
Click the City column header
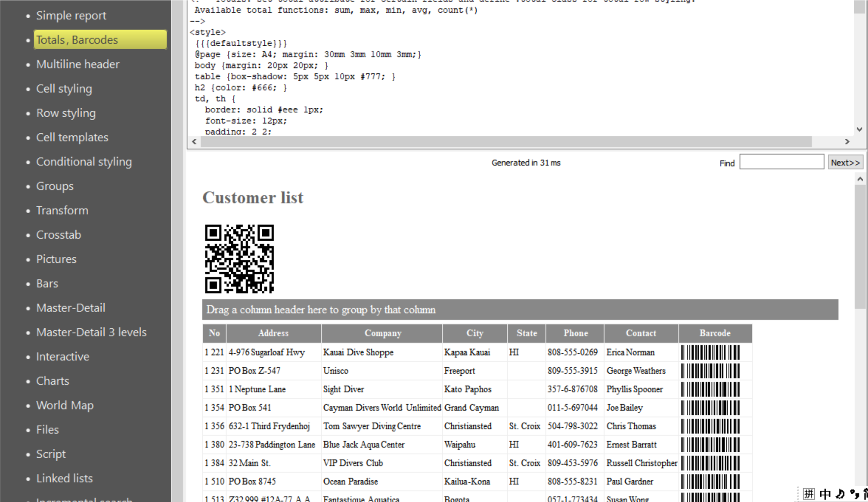pyautogui.click(x=474, y=333)
